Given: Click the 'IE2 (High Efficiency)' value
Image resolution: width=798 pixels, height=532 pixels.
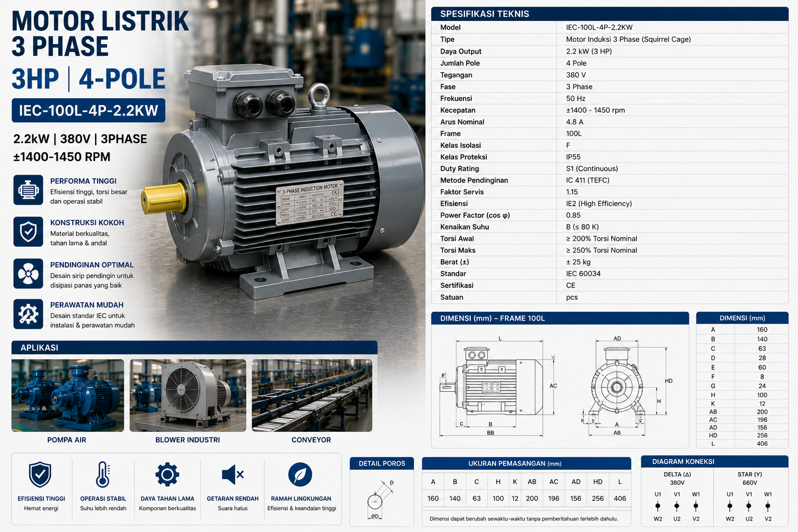Looking at the screenshot, I should [599, 204].
